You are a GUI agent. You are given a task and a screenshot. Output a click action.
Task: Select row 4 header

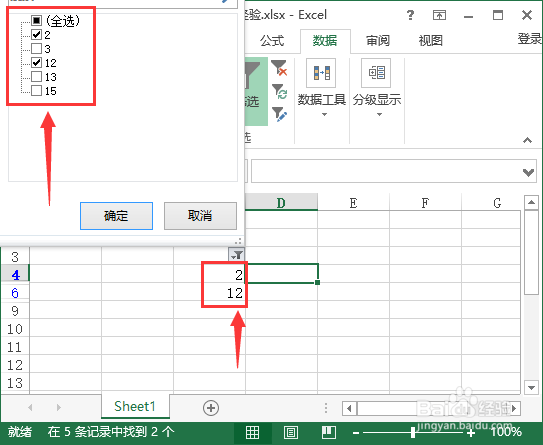tap(15, 275)
